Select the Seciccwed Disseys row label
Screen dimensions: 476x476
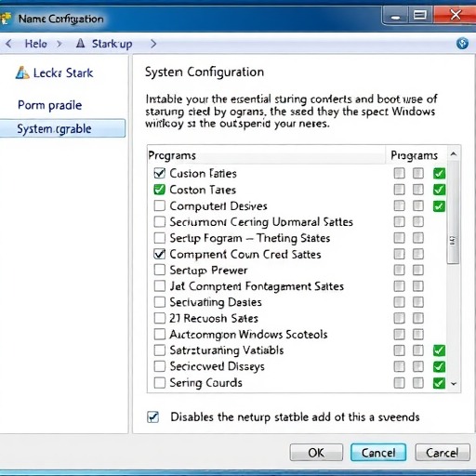pyautogui.click(x=218, y=366)
